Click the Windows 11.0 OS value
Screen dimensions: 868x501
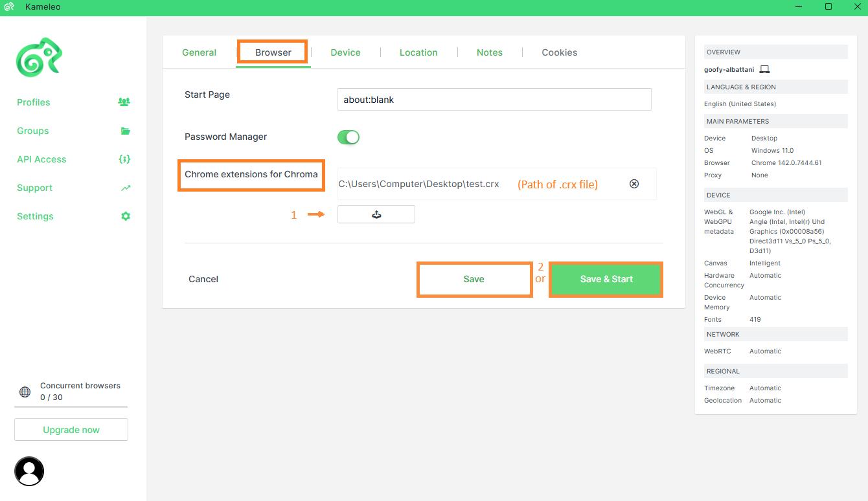click(772, 151)
